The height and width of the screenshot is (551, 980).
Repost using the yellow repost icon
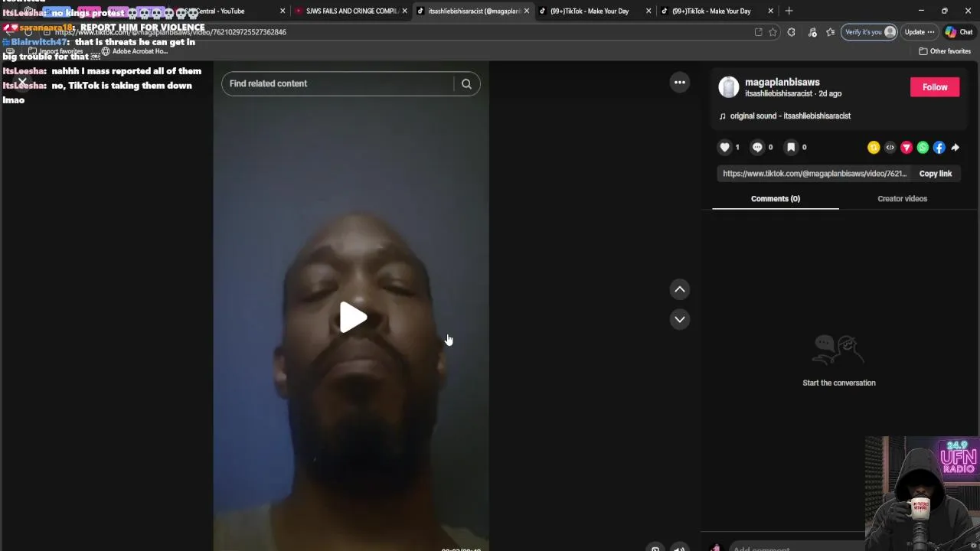[x=874, y=148]
